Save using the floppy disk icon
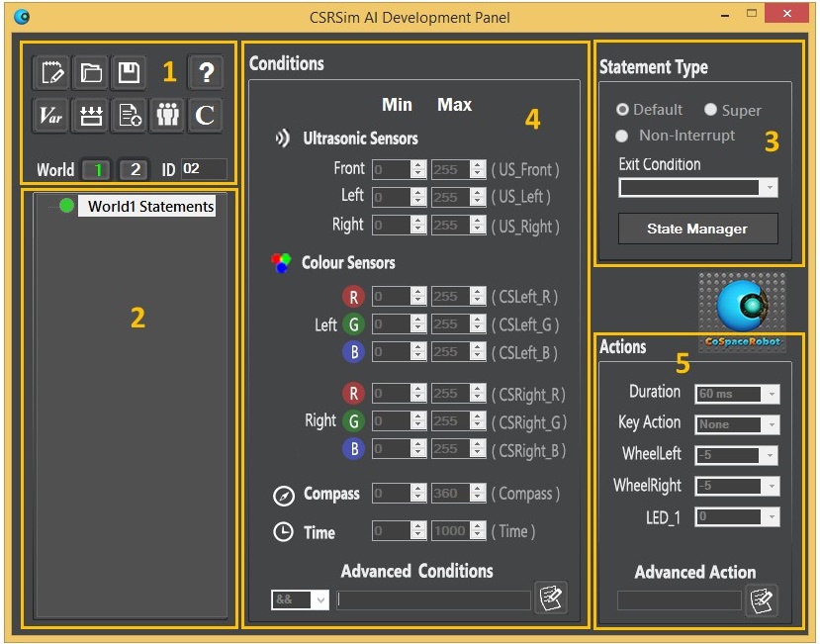This screenshot has height=644, width=820. 129,72
